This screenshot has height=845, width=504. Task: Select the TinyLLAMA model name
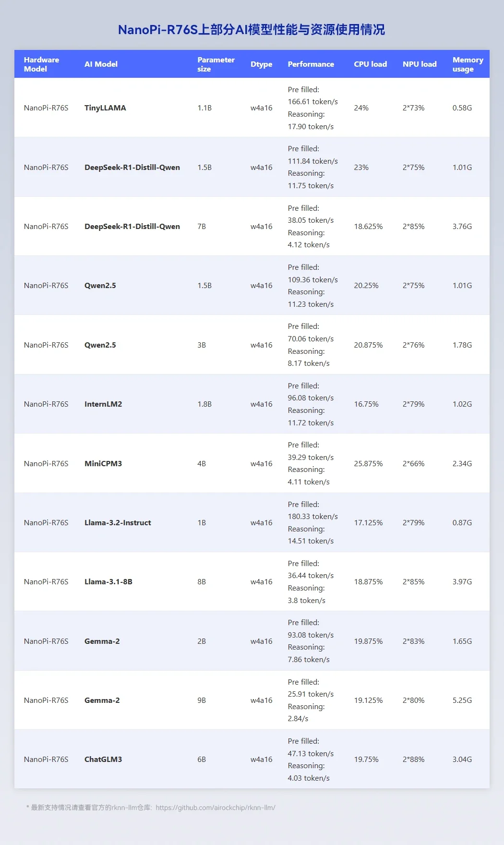105,108
